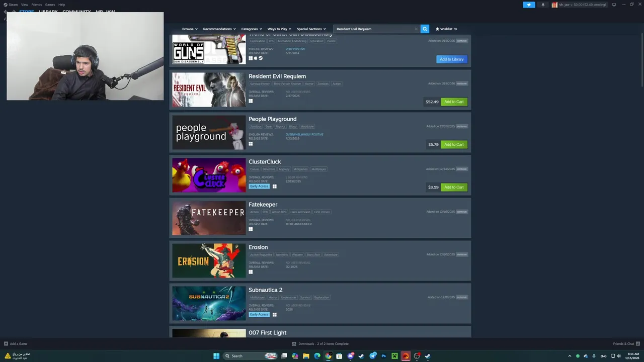644x362 pixels.
Task: Open Telegram from the taskbar
Action: point(373,356)
